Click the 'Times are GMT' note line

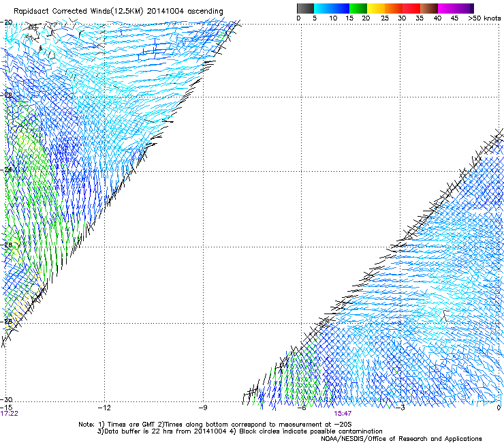click(215, 425)
